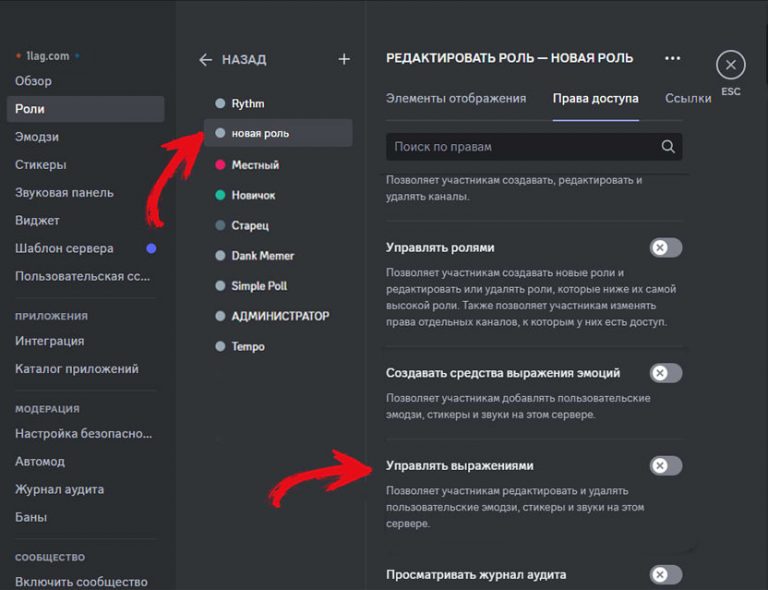Enable Создавать средства выражения эмоций switch
The image size is (768, 590).
[x=665, y=373]
